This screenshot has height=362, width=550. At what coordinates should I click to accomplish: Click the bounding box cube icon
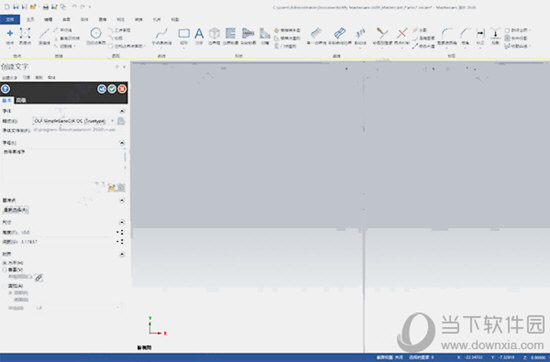tap(214, 35)
